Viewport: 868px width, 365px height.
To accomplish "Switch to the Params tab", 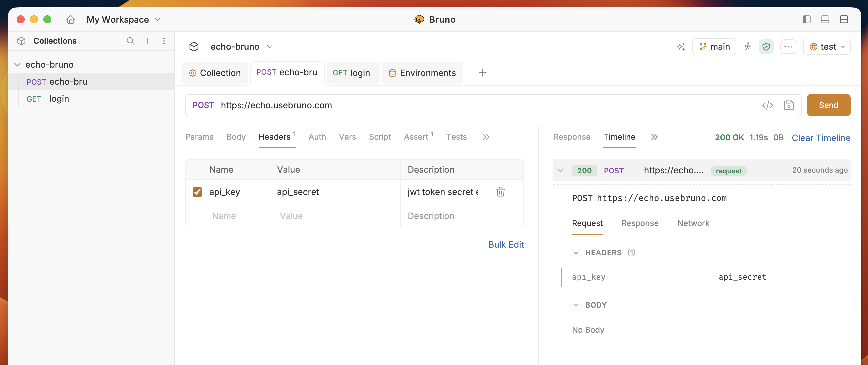I will point(199,137).
